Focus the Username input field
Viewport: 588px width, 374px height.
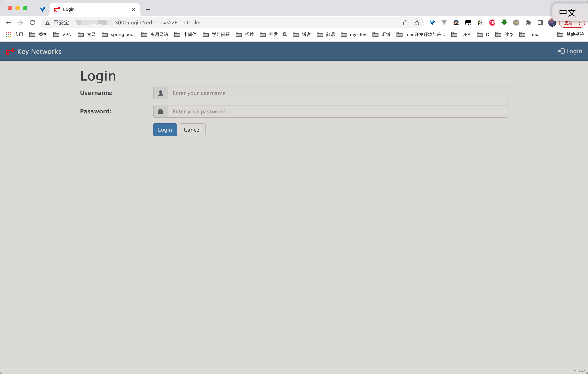point(338,93)
